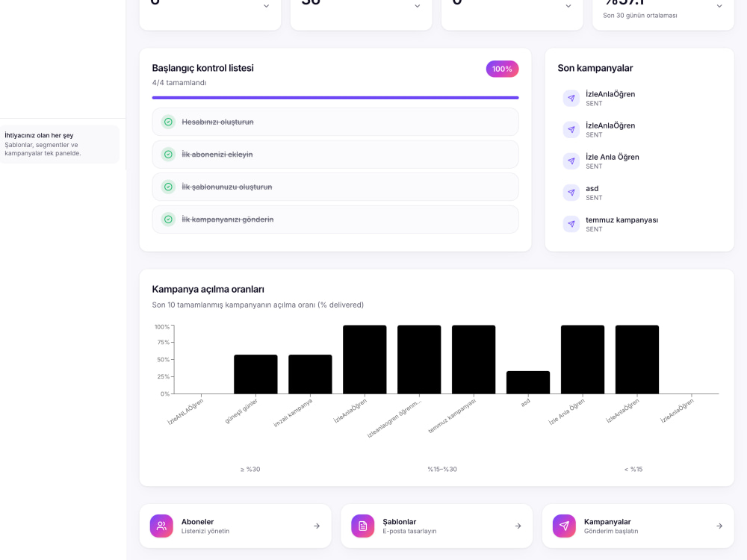747x560 pixels.
Task: Click the güneşli günler bar in chart
Action: 255,374
